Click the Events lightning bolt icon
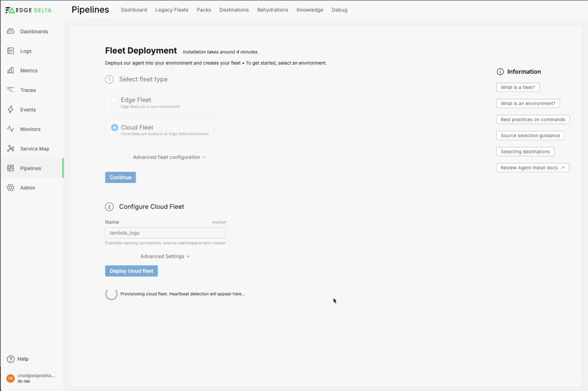 11,109
